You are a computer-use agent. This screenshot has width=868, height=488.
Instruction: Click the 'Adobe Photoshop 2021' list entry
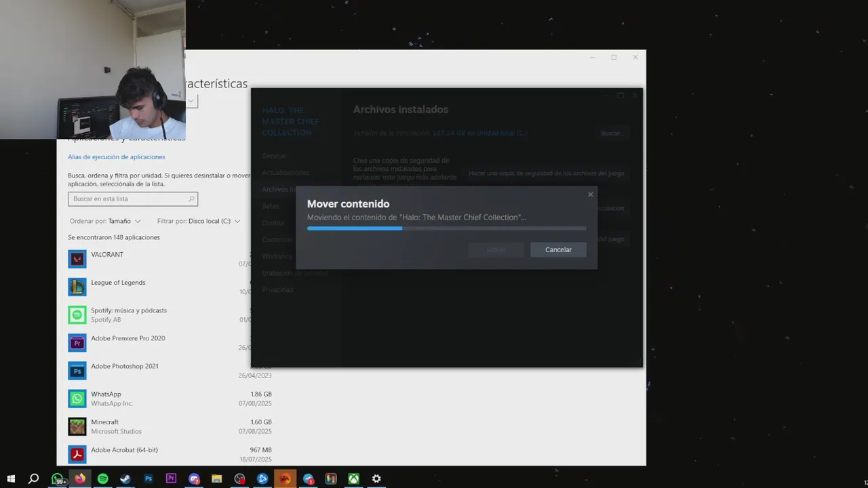tap(125, 366)
